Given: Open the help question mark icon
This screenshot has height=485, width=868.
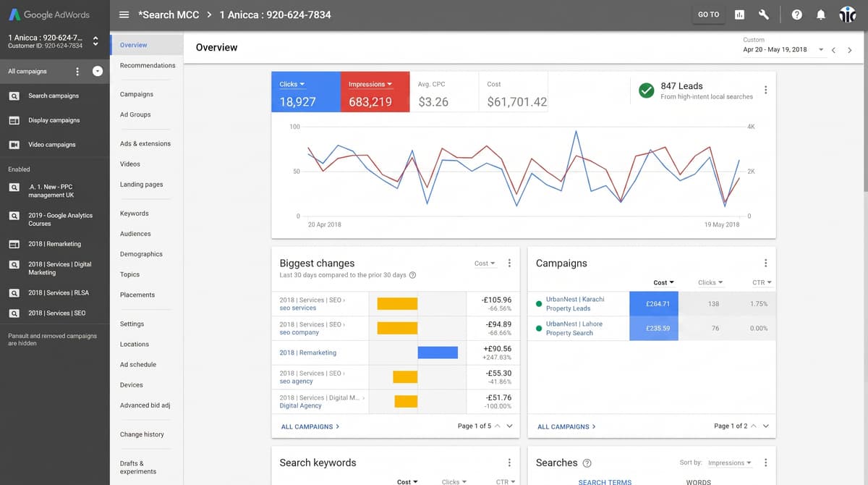Looking at the screenshot, I should 796,14.
